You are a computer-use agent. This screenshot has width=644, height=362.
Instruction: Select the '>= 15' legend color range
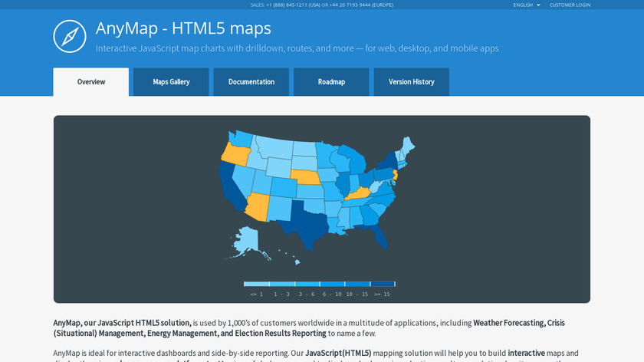(383, 284)
